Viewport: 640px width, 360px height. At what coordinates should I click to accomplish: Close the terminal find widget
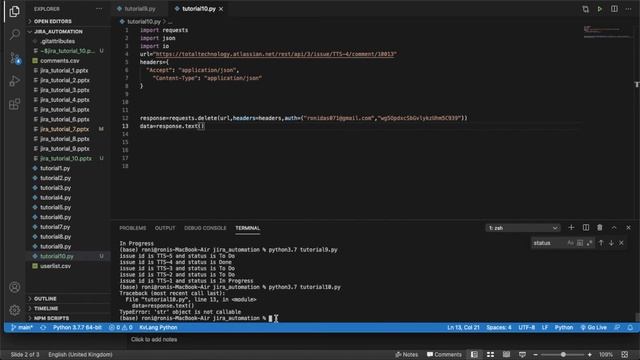click(x=621, y=243)
